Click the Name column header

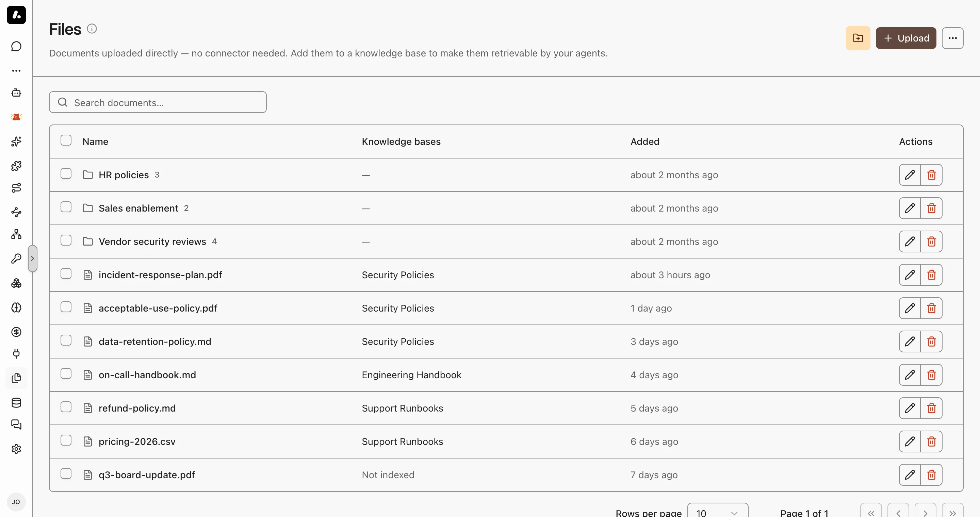click(96, 141)
